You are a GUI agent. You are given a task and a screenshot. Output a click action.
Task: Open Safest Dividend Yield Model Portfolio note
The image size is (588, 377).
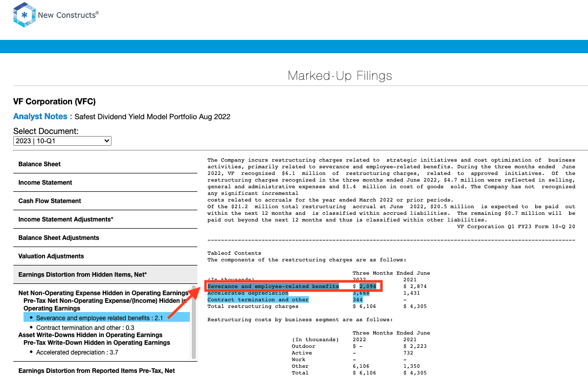(152, 117)
